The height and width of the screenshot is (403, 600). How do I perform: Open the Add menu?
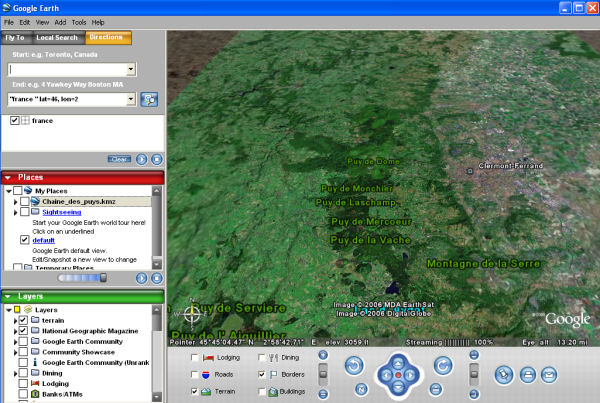[60, 22]
